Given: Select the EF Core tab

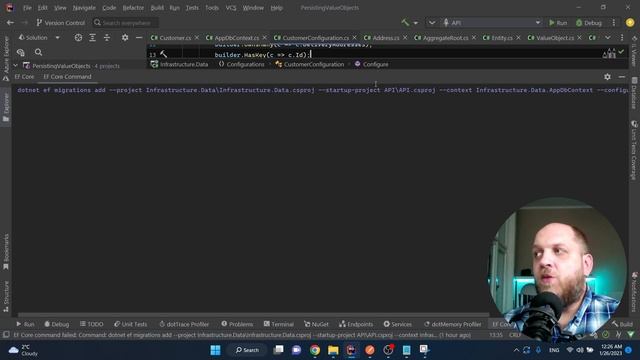Looking at the screenshot, I should pyautogui.click(x=24, y=77).
